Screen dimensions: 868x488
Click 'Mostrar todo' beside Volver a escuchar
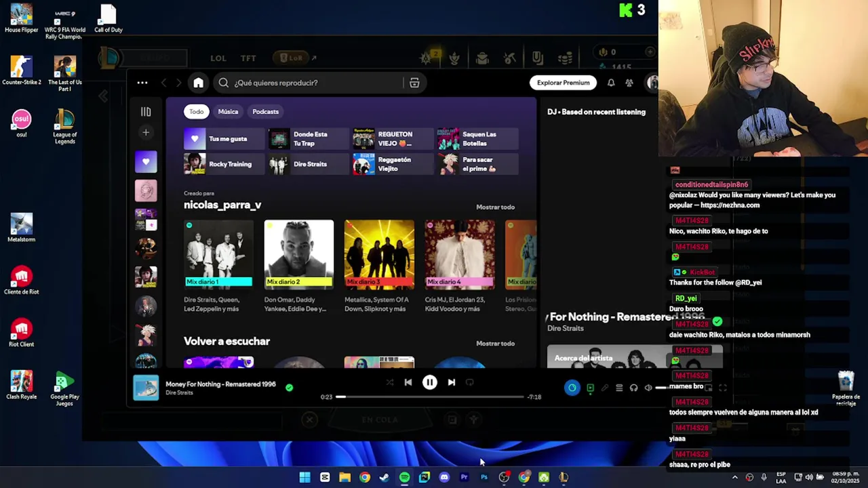pos(495,344)
